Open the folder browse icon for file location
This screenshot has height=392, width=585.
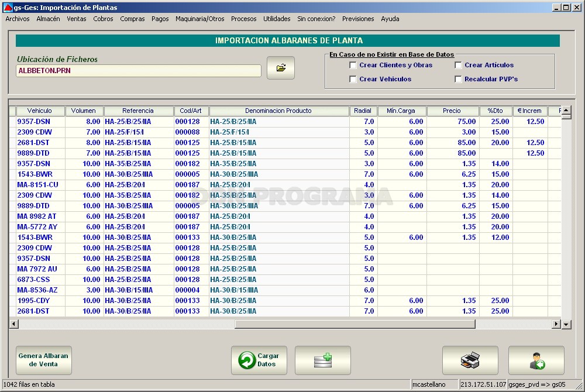pyautogui.click(x=281, y=68)
